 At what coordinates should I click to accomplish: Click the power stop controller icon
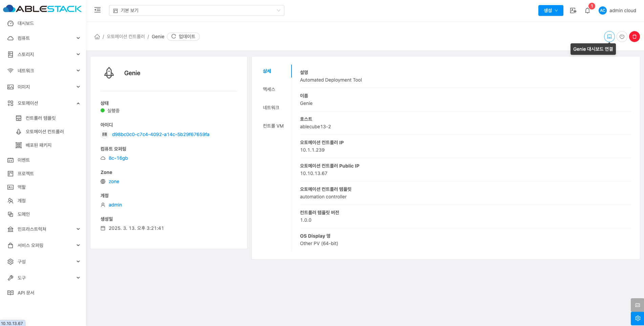tap(622, 37)
